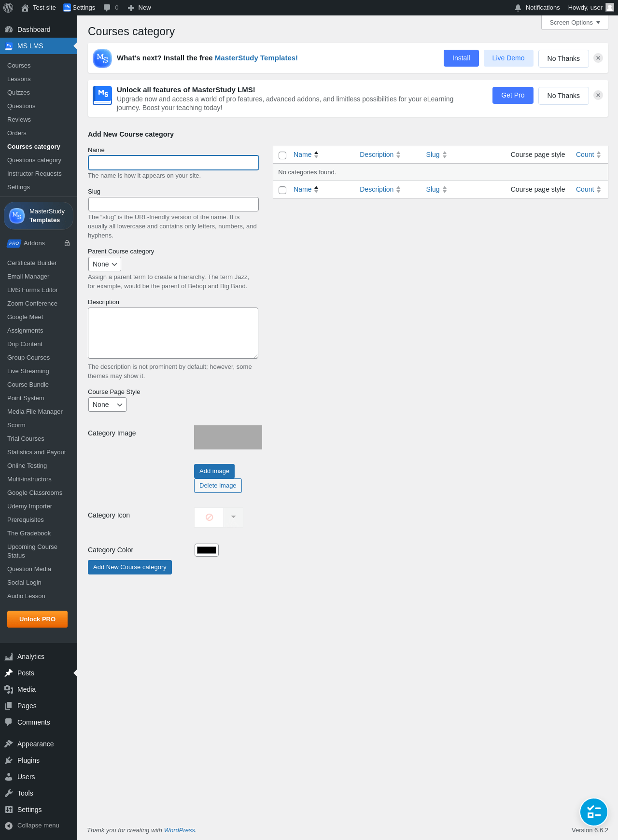Click the New plus in admin bar

[x=139, y=8]
